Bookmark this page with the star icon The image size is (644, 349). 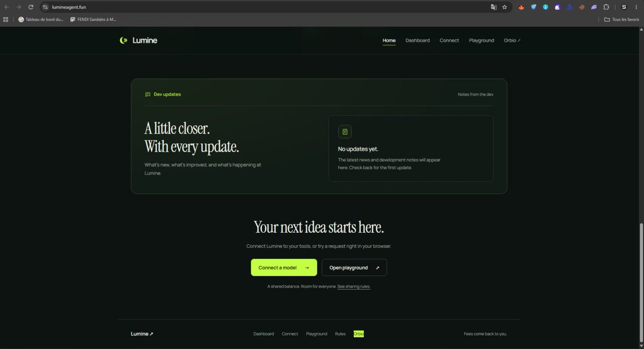click(x=504, y=7)
